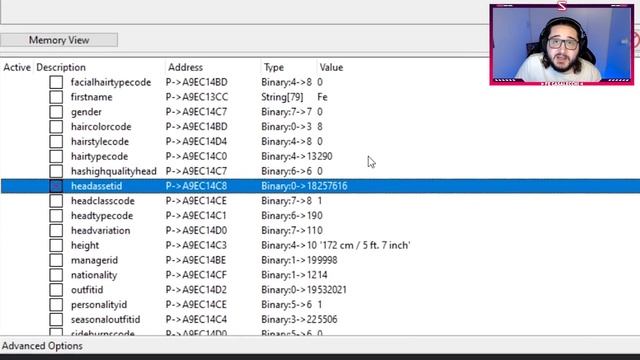Enable the personalityid checkbox

pos(56,304)
